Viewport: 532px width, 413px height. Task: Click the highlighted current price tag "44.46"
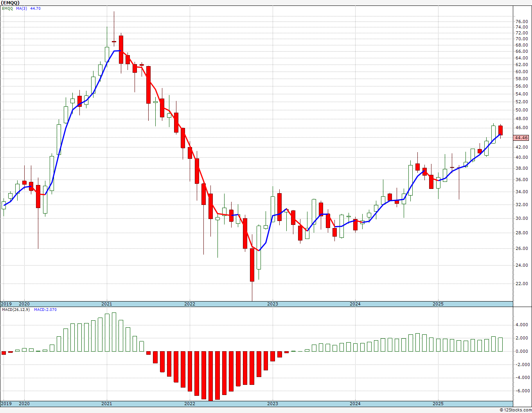tap(521, 138)
